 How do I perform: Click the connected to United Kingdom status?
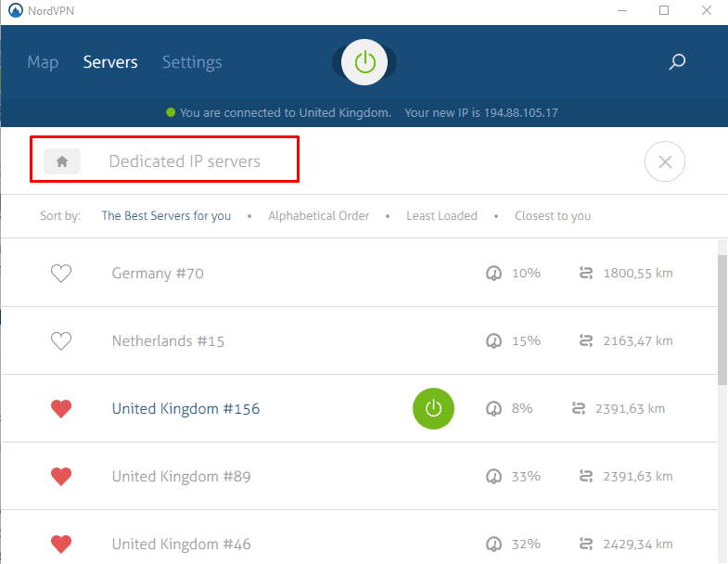(286, 113)
